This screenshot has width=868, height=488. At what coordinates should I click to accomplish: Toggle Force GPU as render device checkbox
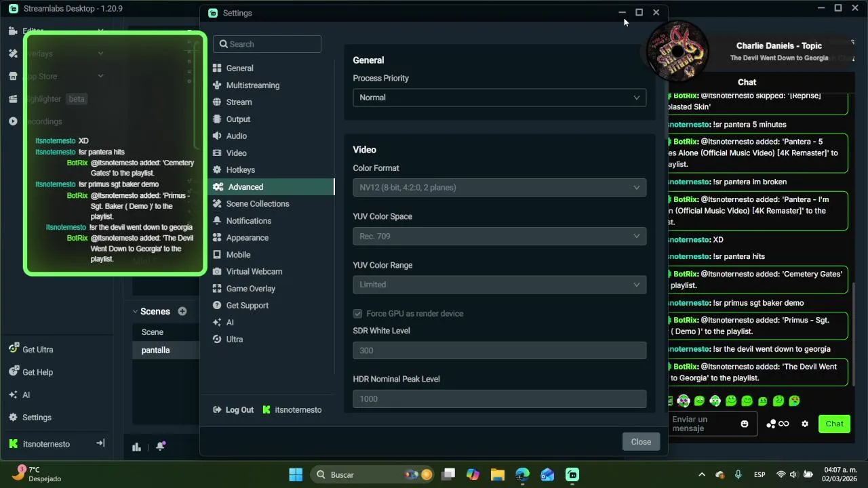[x=357, y=314]
